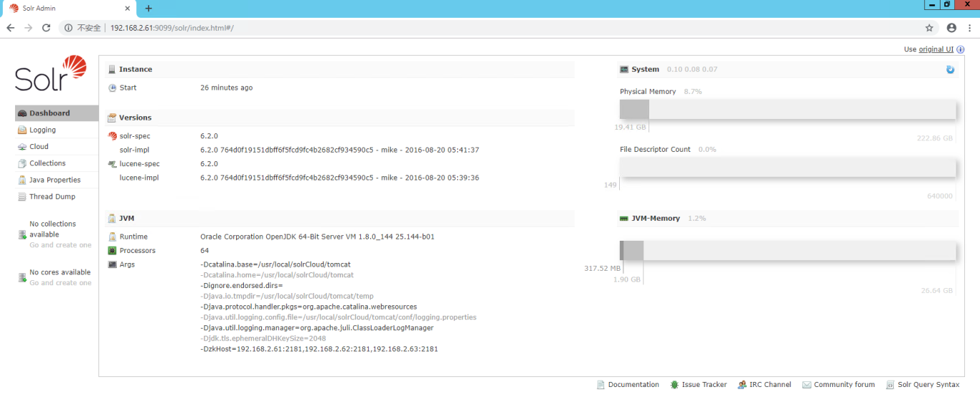980x402 pixels.
Task: Open the Issue Tracker link
Action: (698, 385)
